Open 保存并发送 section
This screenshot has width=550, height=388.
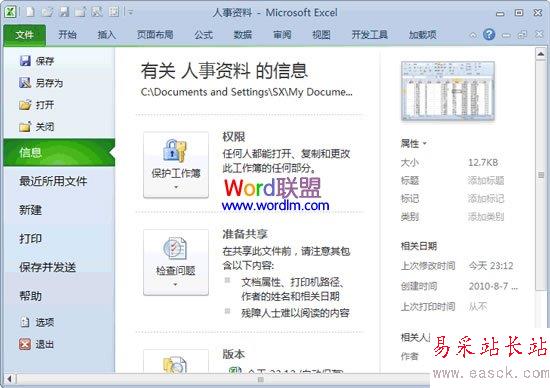click(48, 267)
